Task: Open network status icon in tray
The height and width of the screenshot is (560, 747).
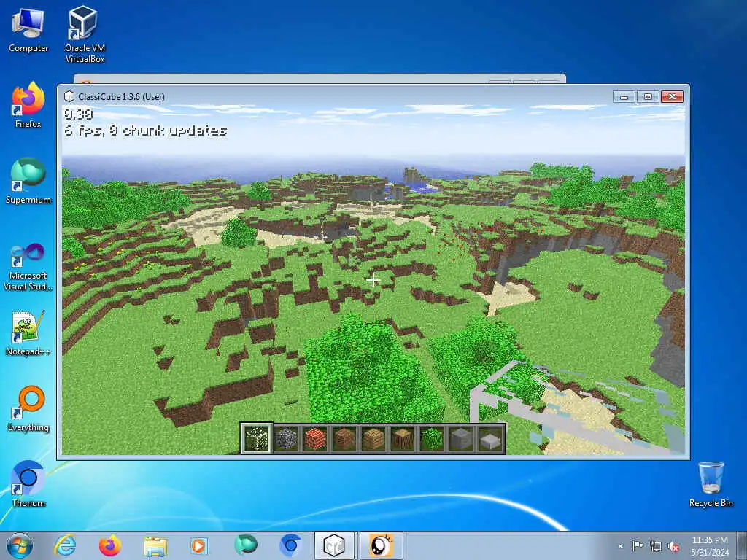Action: [656, 546]
